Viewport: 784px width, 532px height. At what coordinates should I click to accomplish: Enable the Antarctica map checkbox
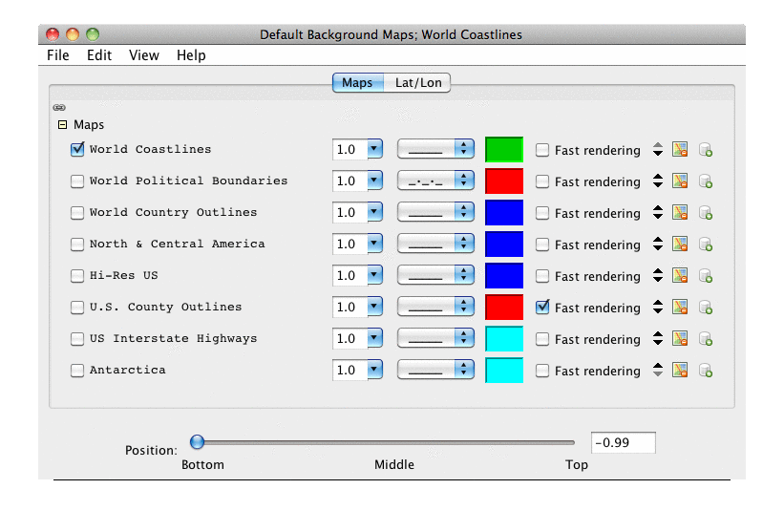[77, 371]
